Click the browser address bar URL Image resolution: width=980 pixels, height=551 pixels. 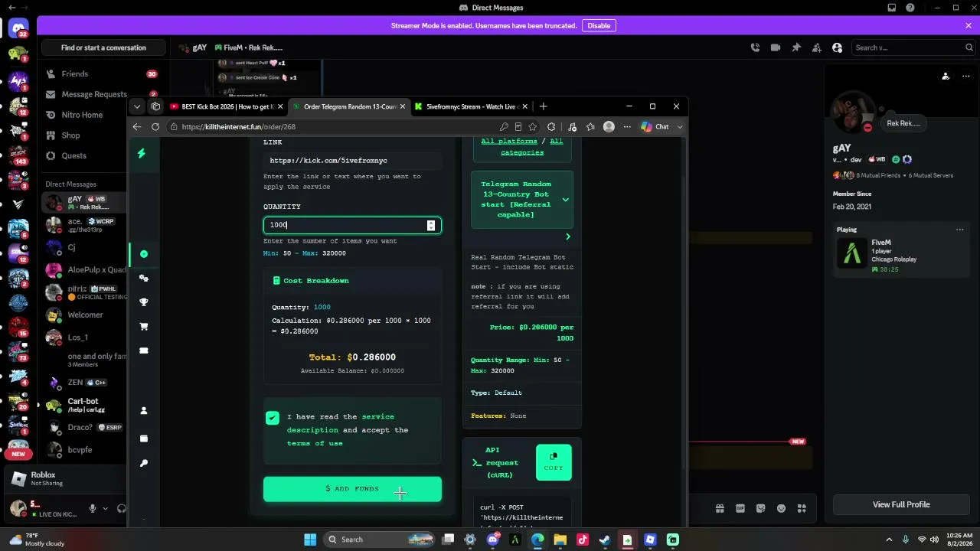pyautogui.click(x=238, y=127)
